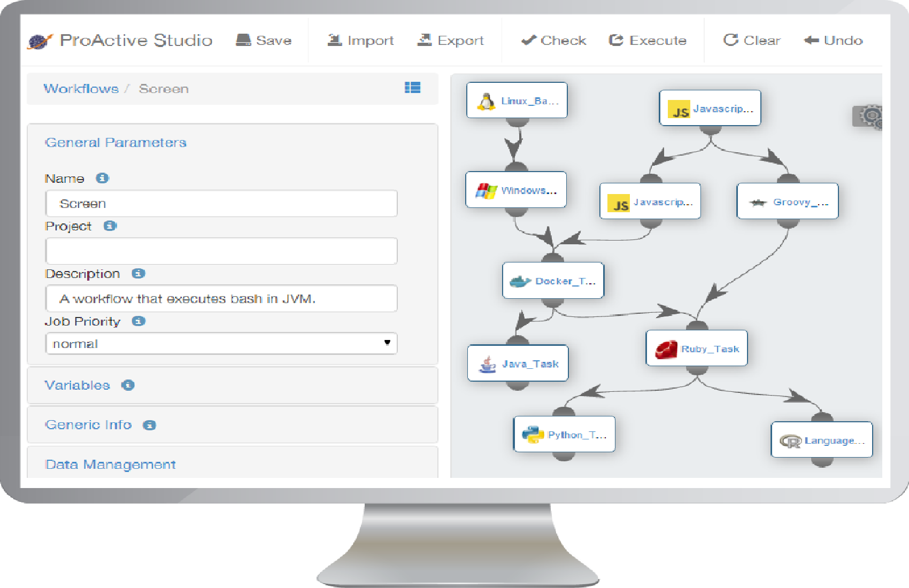Screen dimensions: 909x588
Task: Select the Groovy task node
Action: click(x=788, y=201)
